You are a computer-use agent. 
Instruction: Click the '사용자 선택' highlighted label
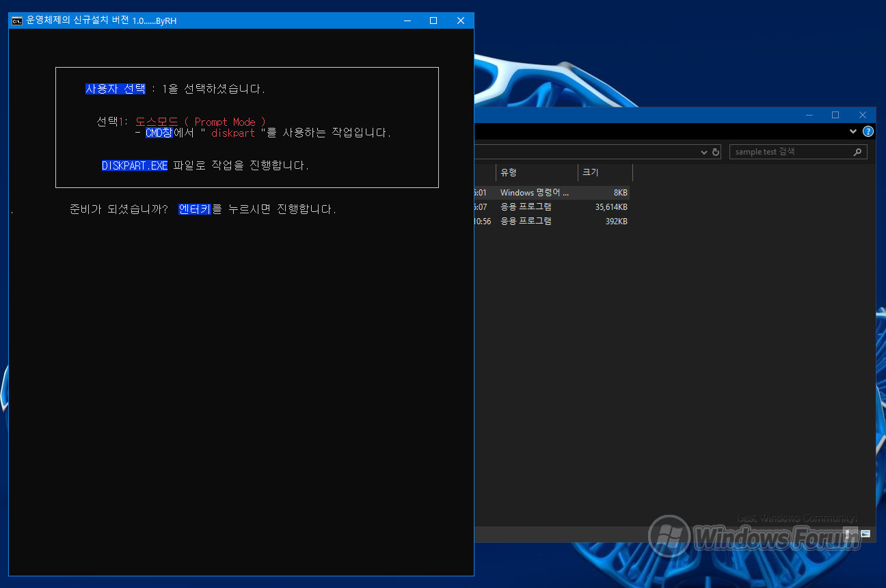coord(116,89)
